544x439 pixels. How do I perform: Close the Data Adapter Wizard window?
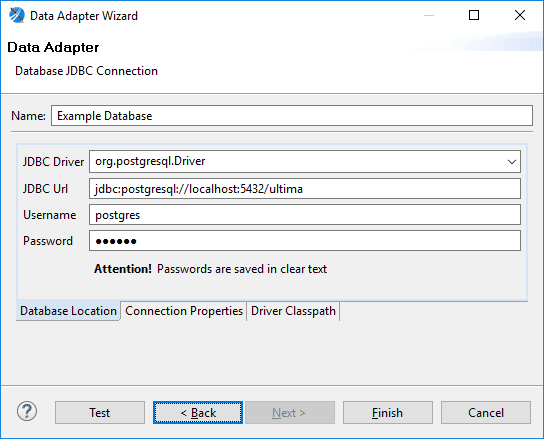tap(520, 15)
